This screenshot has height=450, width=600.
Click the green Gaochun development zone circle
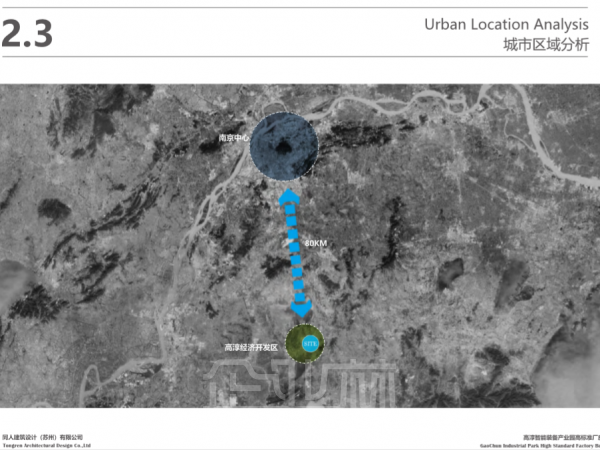pos(305,343)
